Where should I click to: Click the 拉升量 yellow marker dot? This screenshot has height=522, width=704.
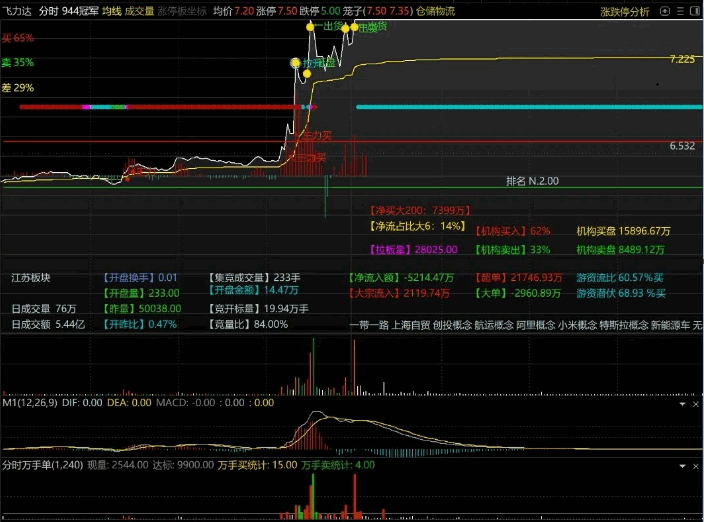click(295, 63)
